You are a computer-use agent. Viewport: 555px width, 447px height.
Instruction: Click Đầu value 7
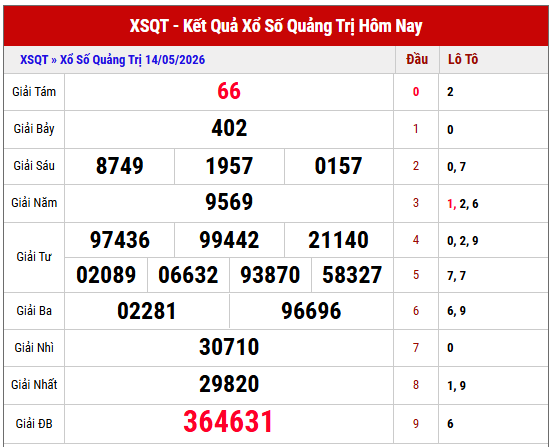pyautogui.click(x=416, y=348)
